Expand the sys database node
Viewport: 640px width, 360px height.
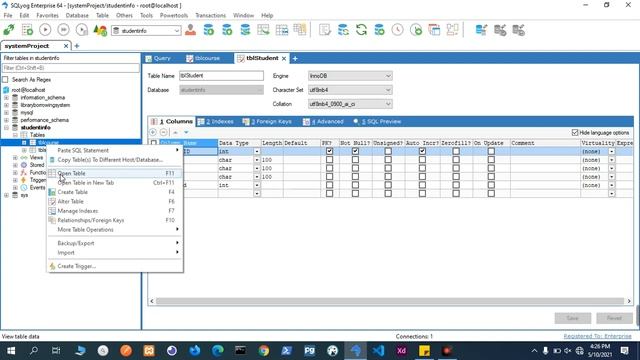[6, 195]
